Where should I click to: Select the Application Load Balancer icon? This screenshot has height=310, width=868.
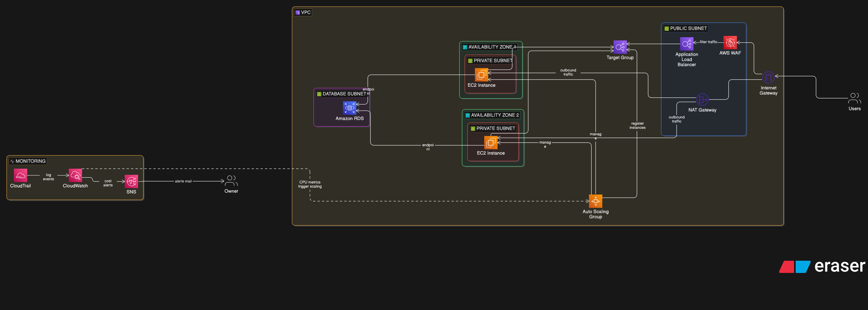687,44
